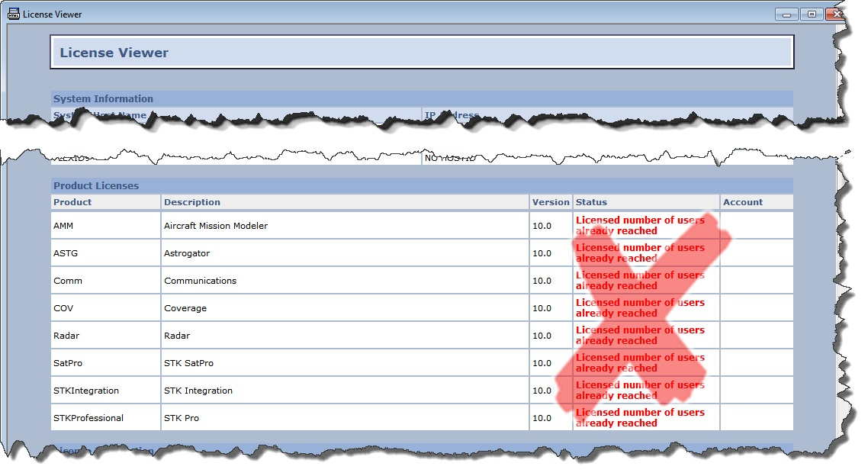Screen dimensions: 868x476
Task: Click the Status column header
Action: tap(646, 202)
